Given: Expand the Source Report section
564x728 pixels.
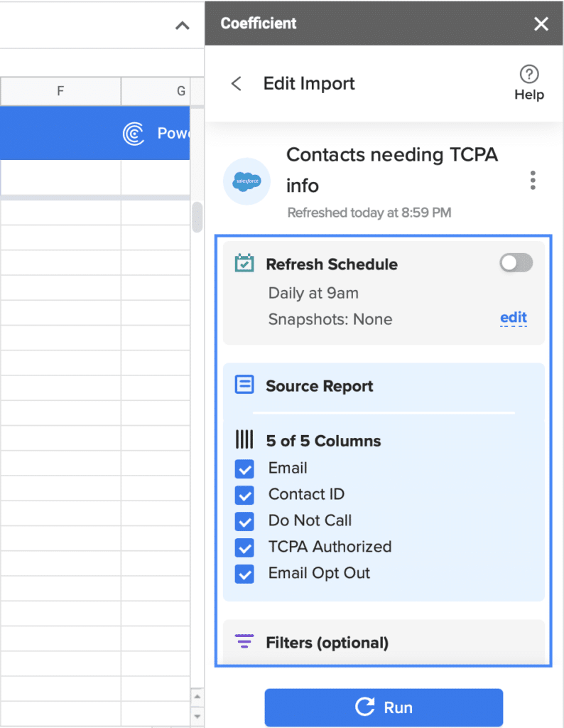Looking at the screenshot, I should pyautogui.click(x=384, y=386).
